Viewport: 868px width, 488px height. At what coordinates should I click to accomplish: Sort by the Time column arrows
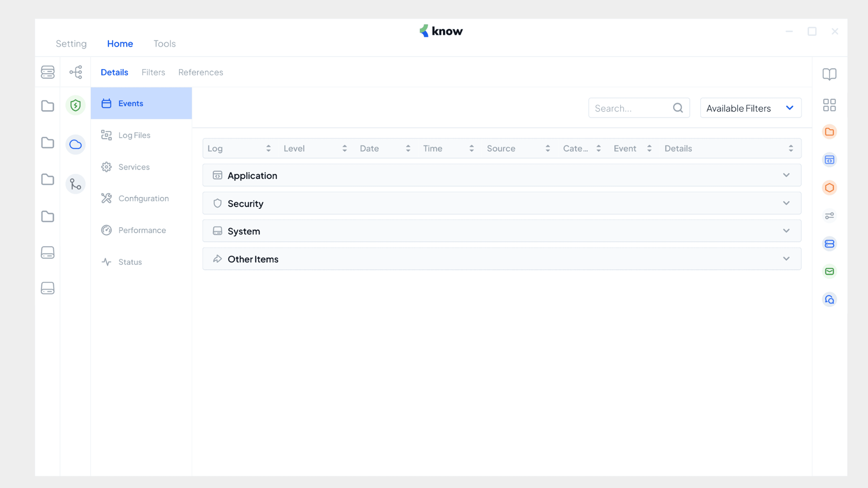[x=471, y=148]
